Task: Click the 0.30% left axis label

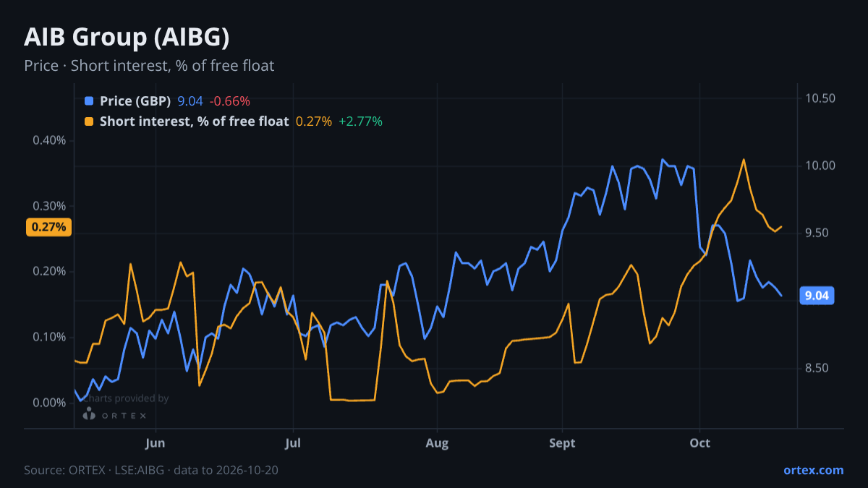Action: coord(49,206)
